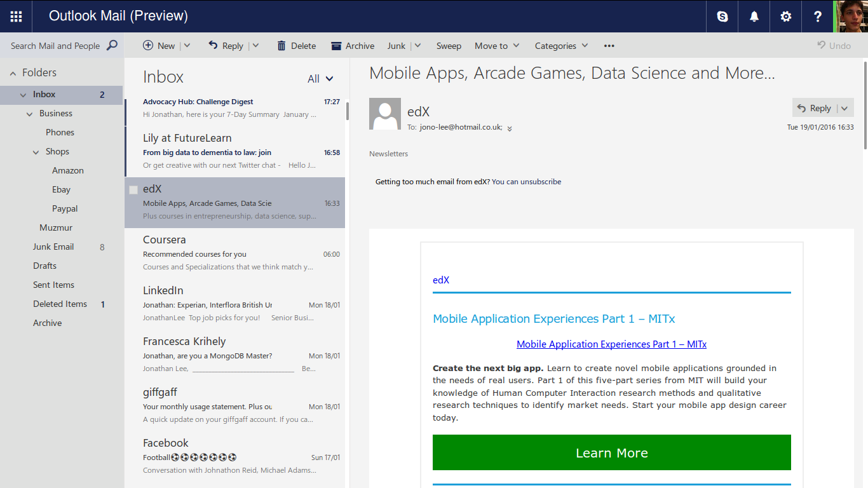This screenshot has width=868, height=488.
Task: Collapse the Folders section
Action: 13,73
